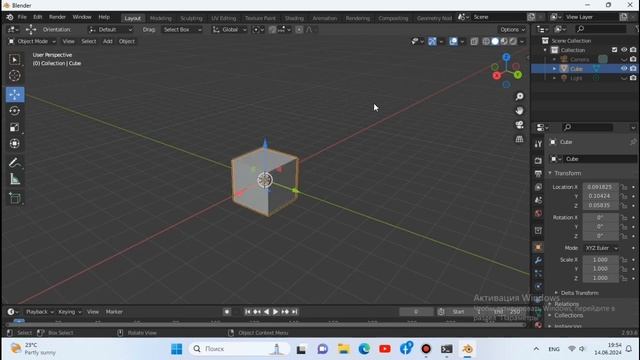
Task: Click the Pan view hand icon
Action: click(x=519, y=111)
